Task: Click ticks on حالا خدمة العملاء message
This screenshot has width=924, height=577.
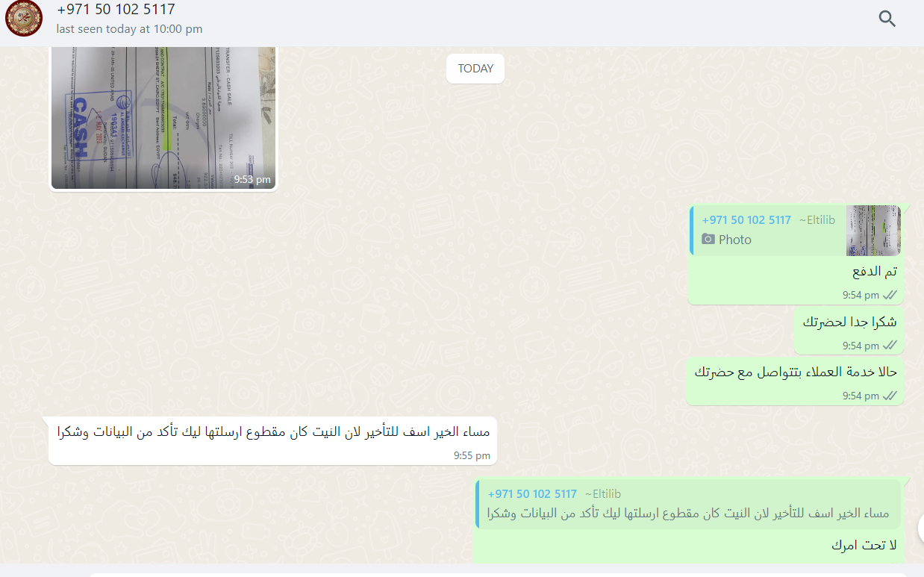Action: [890, 396]
